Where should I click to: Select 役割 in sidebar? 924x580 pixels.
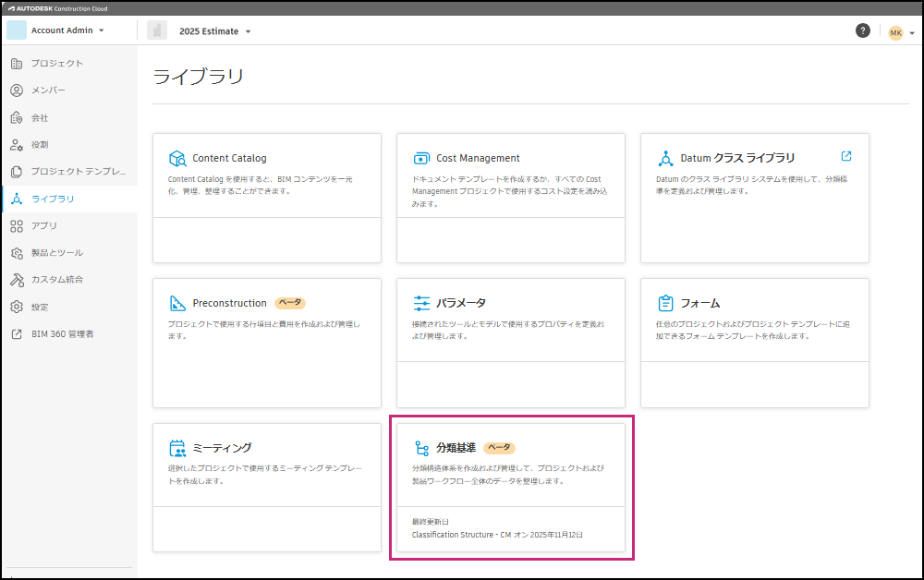[40, 145]
